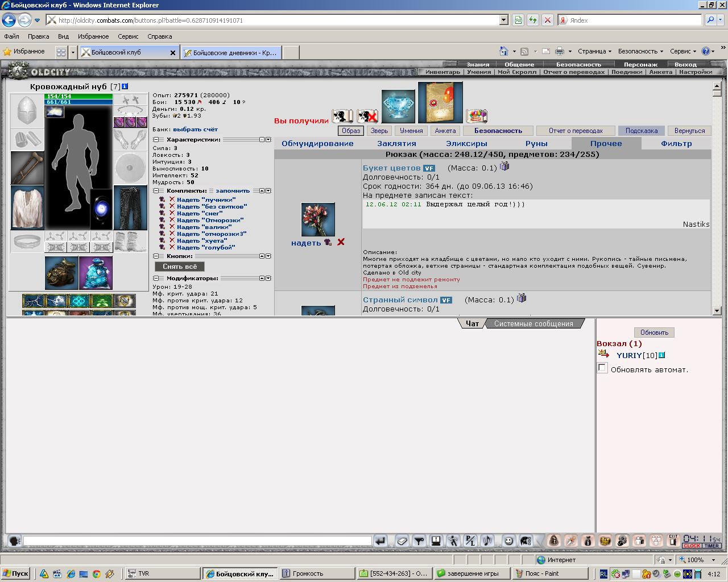Switch to Системные сообщения chat tab
This screenshot has height=582, width=728.
click(x=533, y=323)
